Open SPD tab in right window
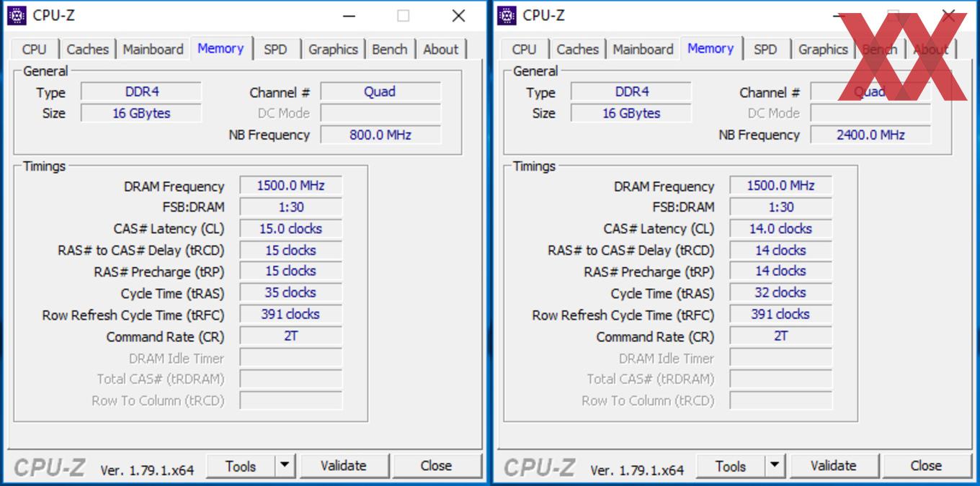The height and width of the screenshot is (486, 980). (x=765, y=49)
